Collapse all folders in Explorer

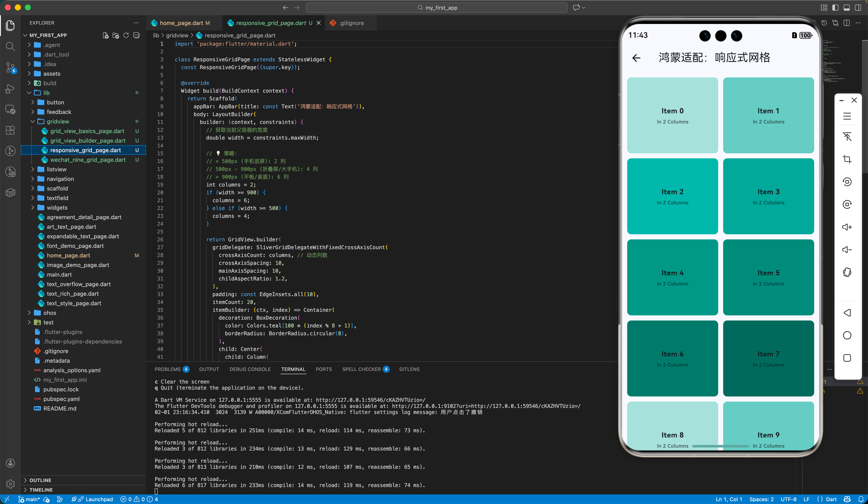point(136,35)
